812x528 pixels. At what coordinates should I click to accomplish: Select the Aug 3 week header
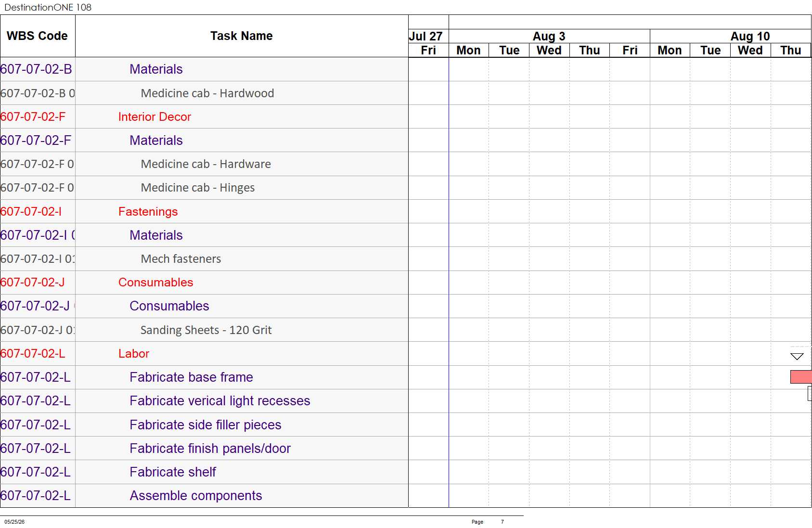click(x=549, y=37)
